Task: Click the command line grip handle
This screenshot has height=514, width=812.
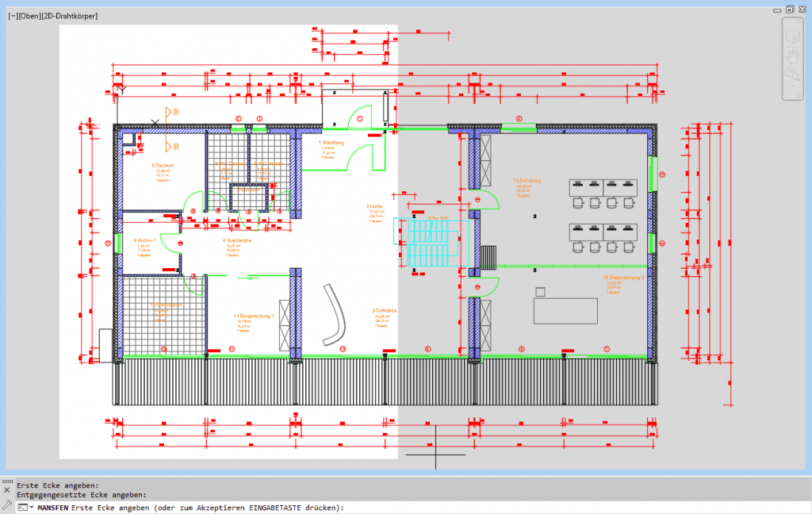Action: (7, 481)
